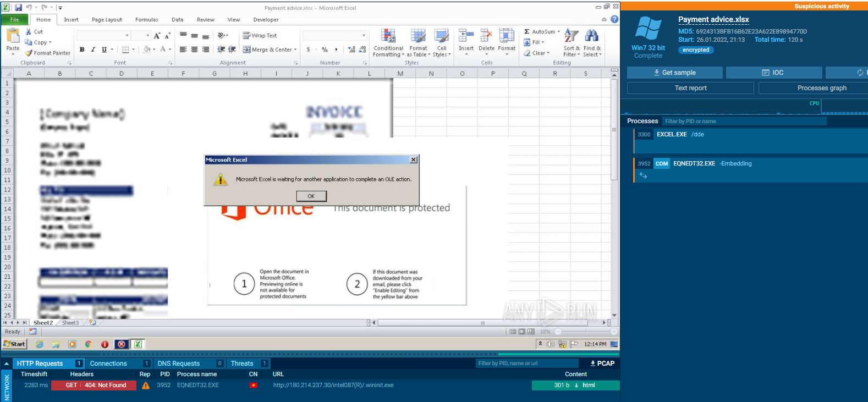Toggle Wrap Text
The width and height of the screenshot is (868, 402).
pyautogui.click(x=260, y=36)
